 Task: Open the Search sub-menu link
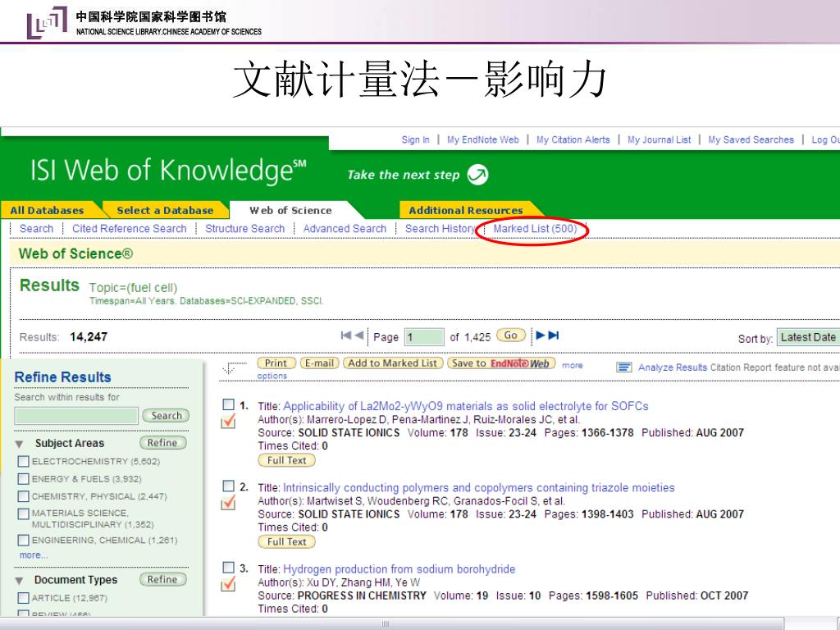pyautogui.click(x=36, y=229)
